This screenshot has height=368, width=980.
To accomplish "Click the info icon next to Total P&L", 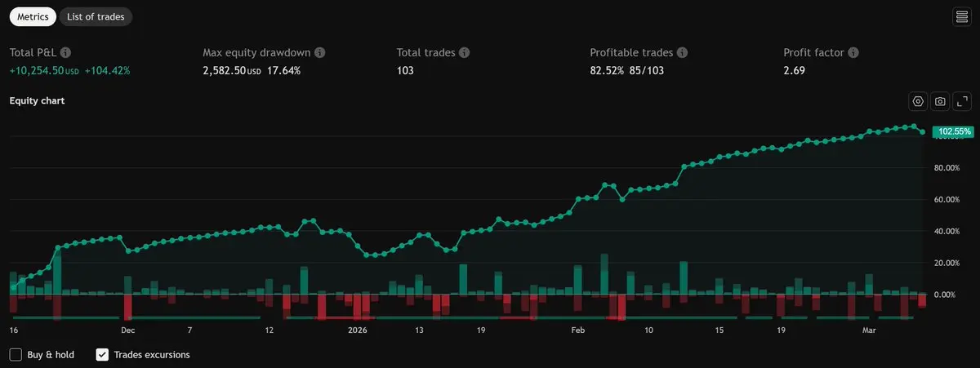I will coord(66,52).
